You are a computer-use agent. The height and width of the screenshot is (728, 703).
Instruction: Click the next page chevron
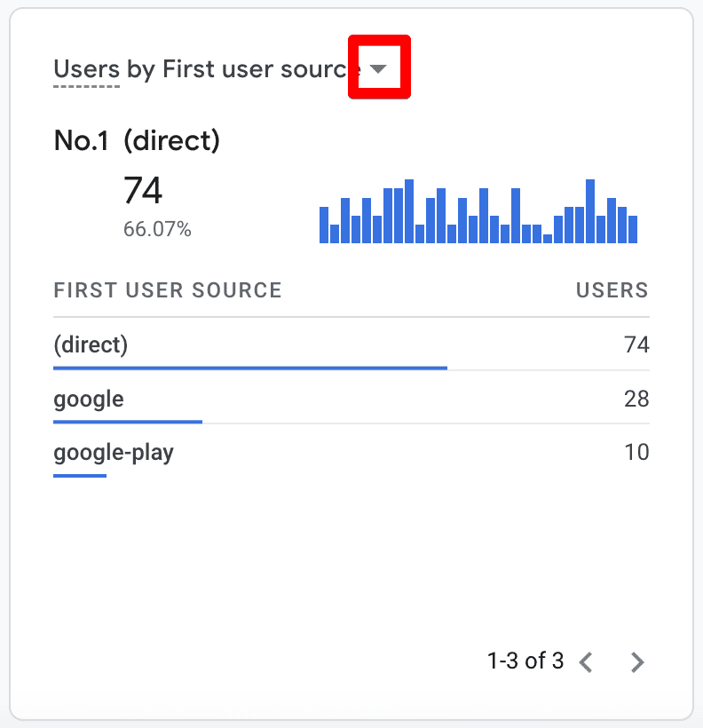pos(637,661)
